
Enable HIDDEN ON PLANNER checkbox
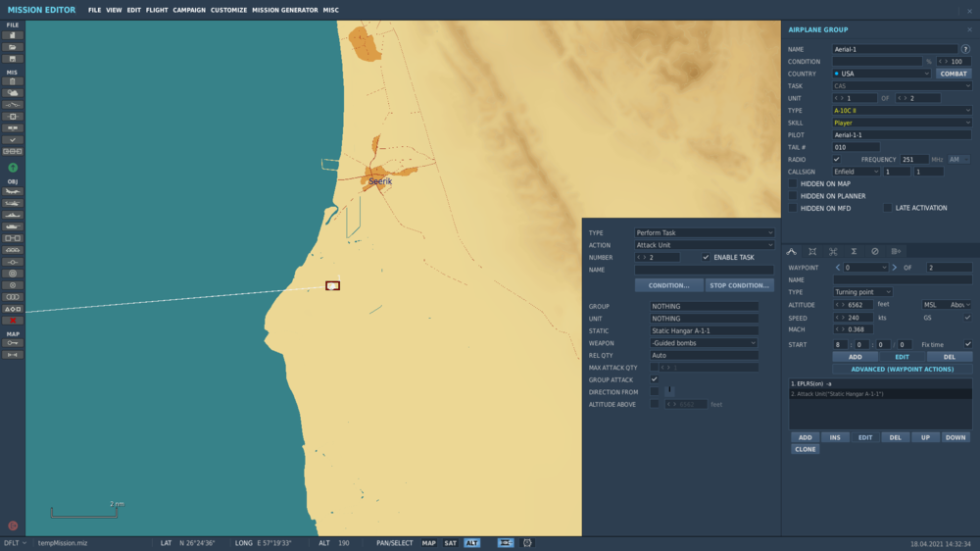pos(793,196)
